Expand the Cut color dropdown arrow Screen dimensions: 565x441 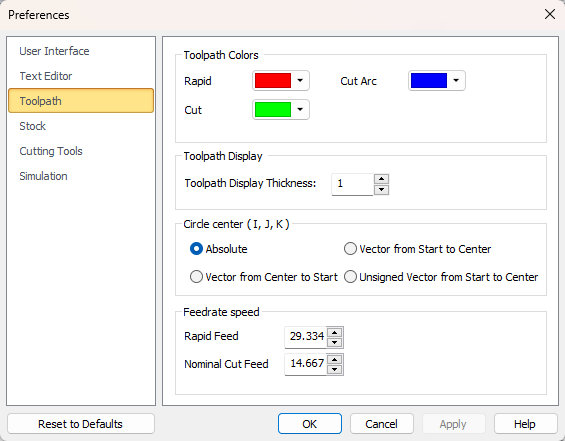click(x=300, y=110)
